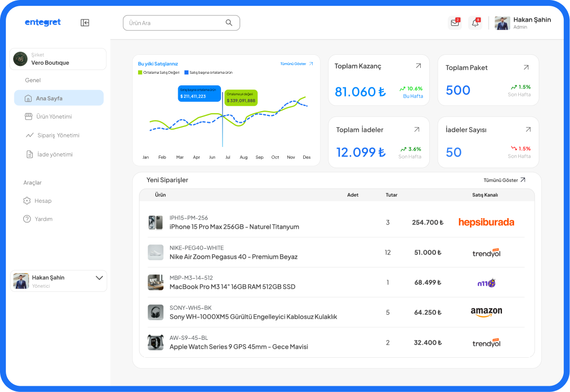Open the Şirket Vero Boutique selector
Image resolution: width=570 pixels, height=392 pixels.
point(58,59)
